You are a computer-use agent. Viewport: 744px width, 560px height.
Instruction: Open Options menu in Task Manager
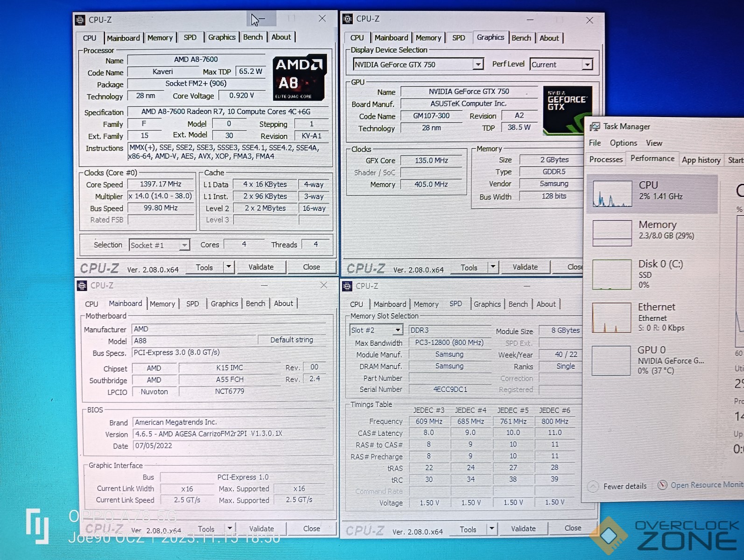pos(623,143)
